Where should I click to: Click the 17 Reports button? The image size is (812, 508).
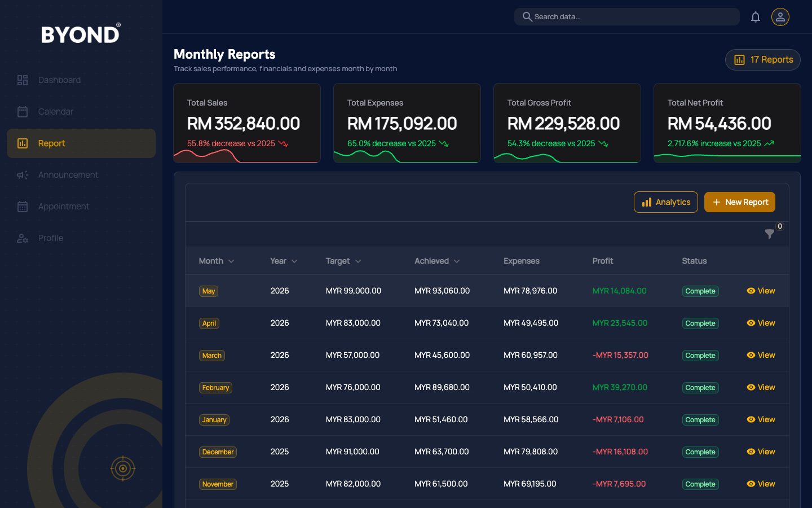[763, 60]
